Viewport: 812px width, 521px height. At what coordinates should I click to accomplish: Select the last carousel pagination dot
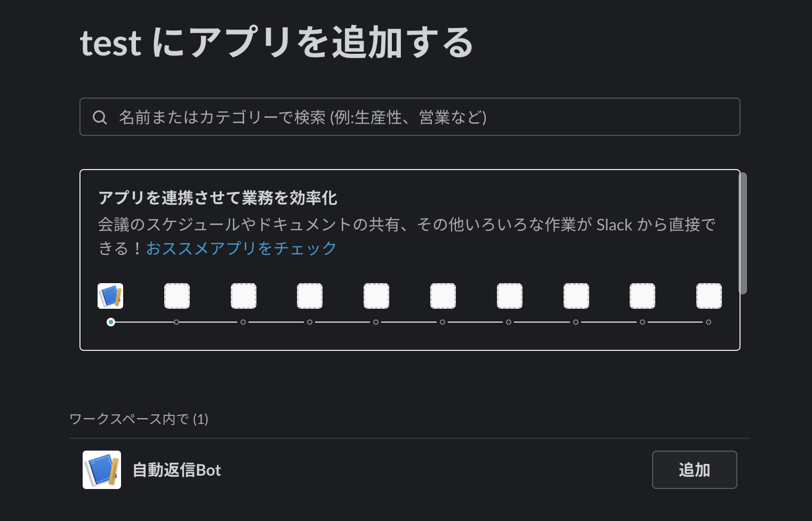(709, 322)
